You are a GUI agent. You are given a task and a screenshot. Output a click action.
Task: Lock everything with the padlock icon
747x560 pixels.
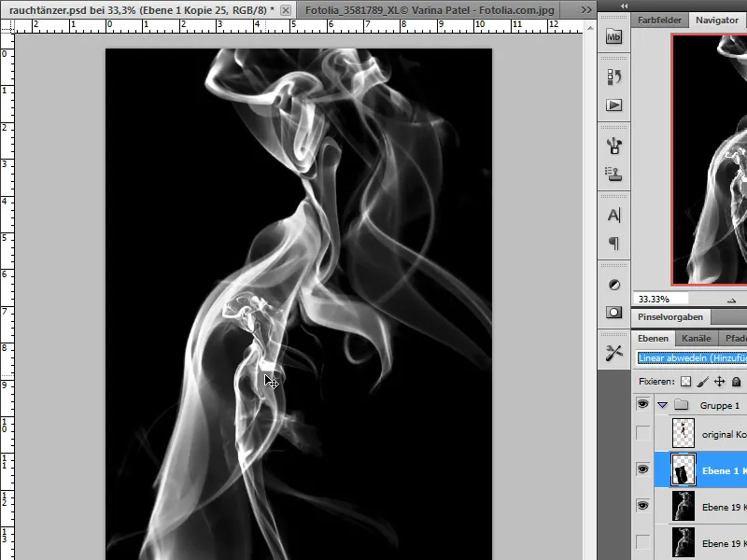[736, 382]
